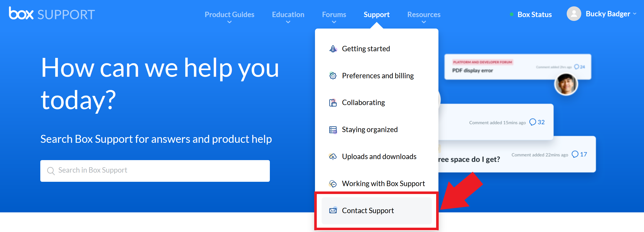Click the comment bubble icon showing 17
644x232 pixels.
pos(575,154)
